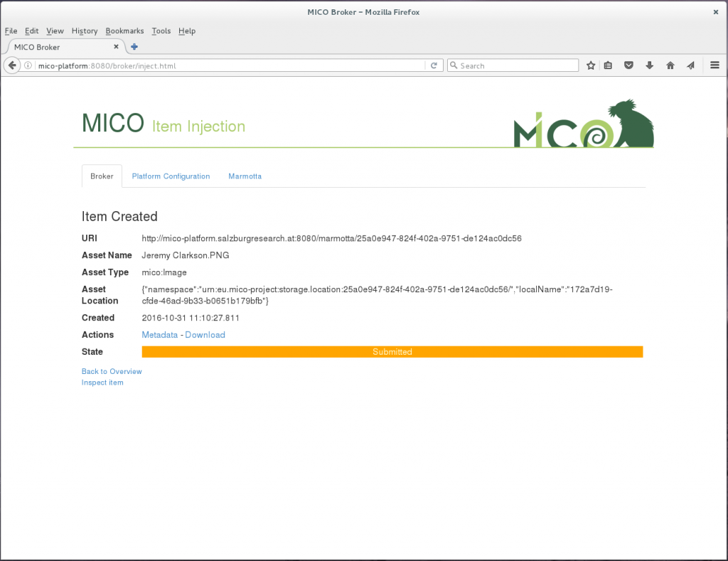Viewport: 728px width, 561px height.
Task: Open the downloads arrow icon
Action: [x=649, y=65]
